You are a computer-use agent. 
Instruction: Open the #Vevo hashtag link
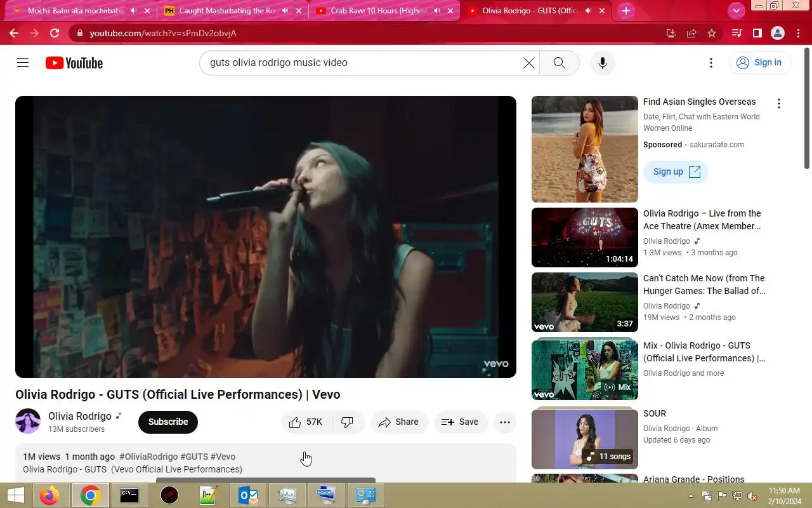tap(223, 457)
